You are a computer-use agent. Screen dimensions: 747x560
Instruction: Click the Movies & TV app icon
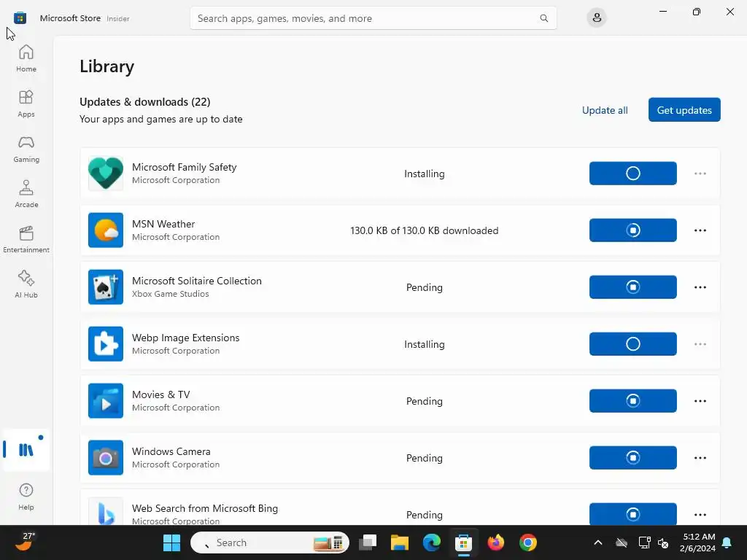click(x=106, y=400)
